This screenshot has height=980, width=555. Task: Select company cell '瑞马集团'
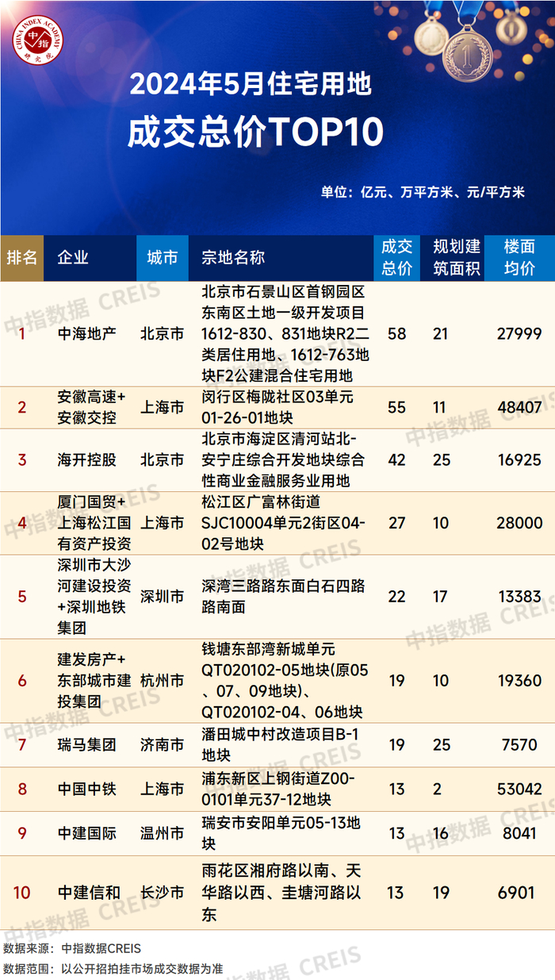tap(87, 744)
